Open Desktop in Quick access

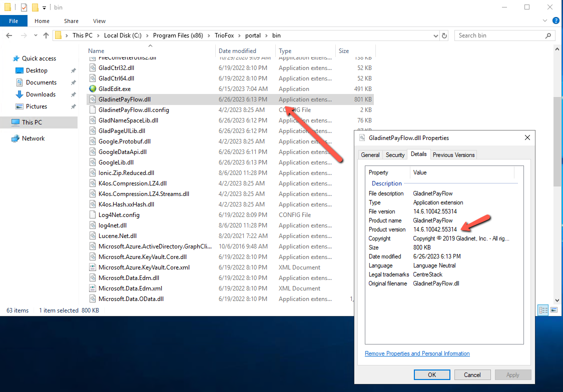[37, 70]
